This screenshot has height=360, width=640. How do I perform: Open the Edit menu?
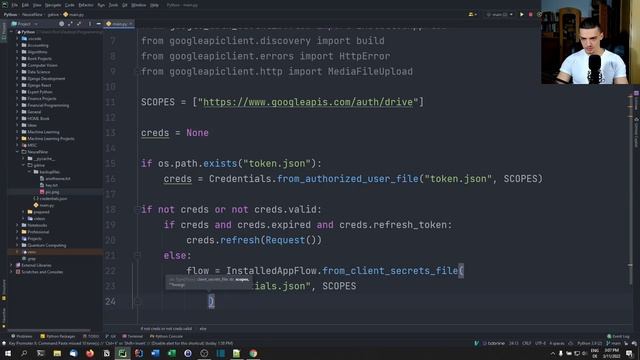point(25,5)
